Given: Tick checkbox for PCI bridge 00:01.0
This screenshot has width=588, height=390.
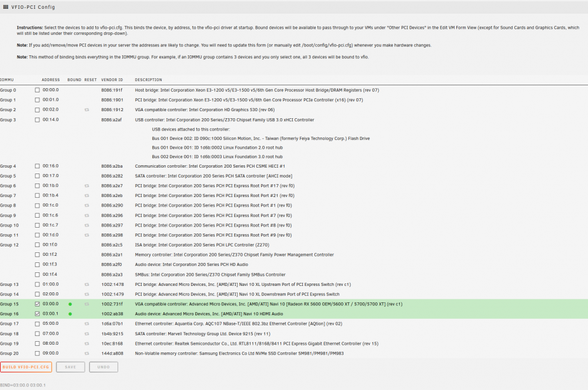Looking at the screenshot, I should [37, 100].
